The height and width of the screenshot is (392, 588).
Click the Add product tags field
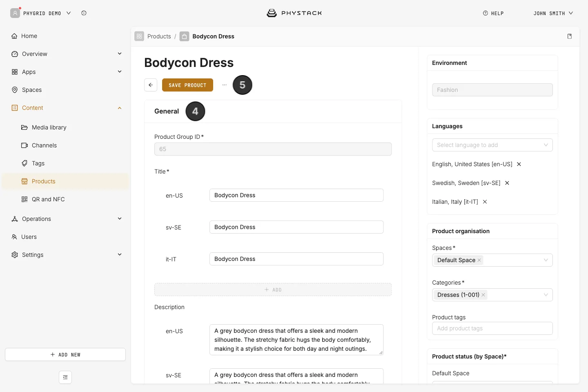pos(492,328)
